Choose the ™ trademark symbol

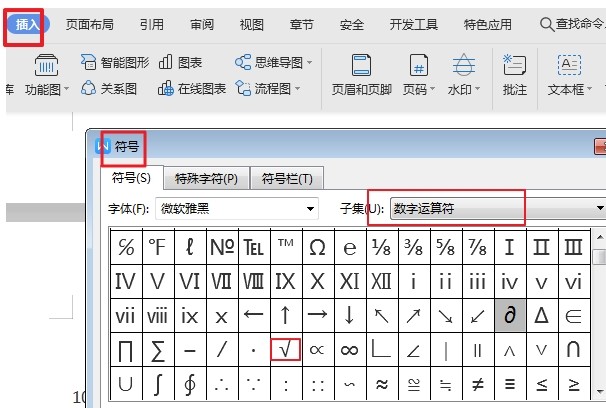tap(286, 247)
